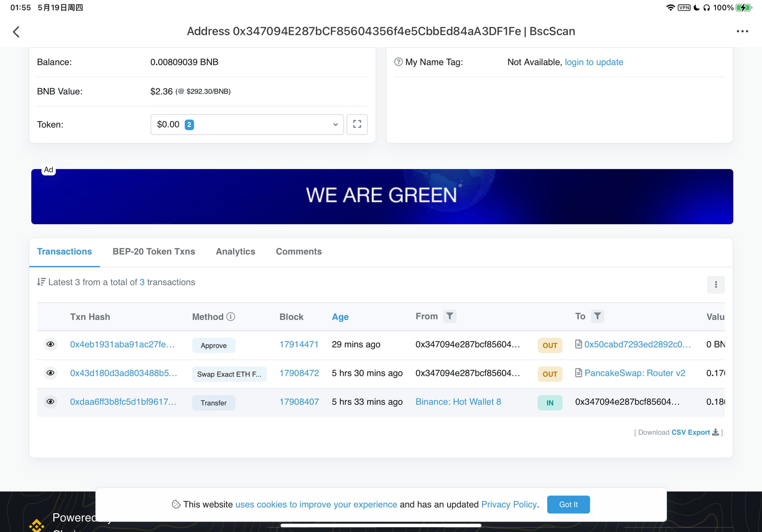Open the Analytics tab
The image size is (762, 532).
(235, 252)
